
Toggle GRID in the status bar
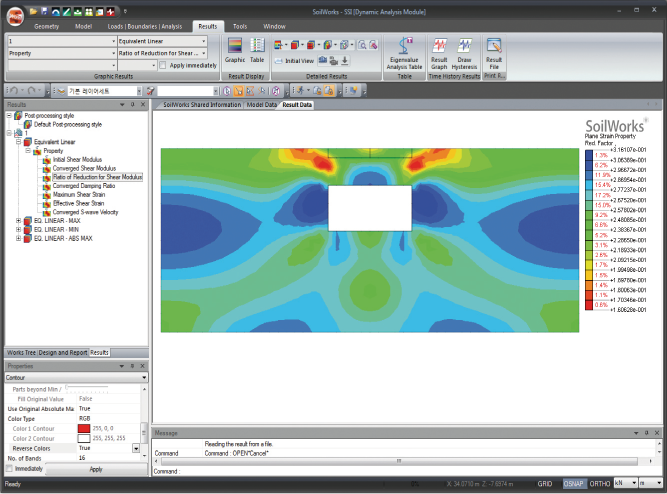(x=545, y=484)
